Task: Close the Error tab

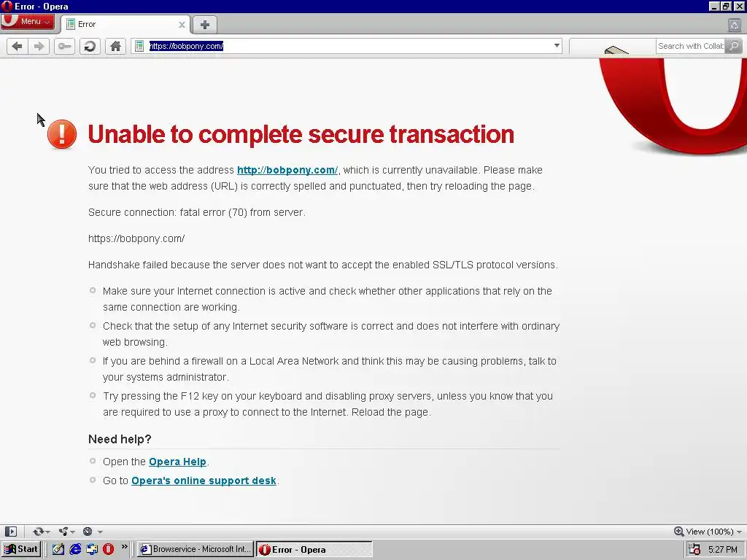Action: coord(182,25)
